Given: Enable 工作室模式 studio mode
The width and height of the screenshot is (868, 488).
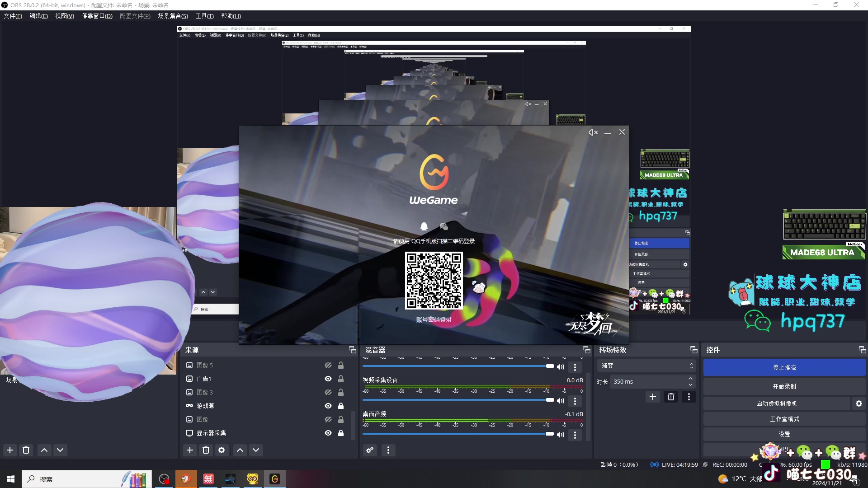Looking at the screenshot, I should pos(784,419).
